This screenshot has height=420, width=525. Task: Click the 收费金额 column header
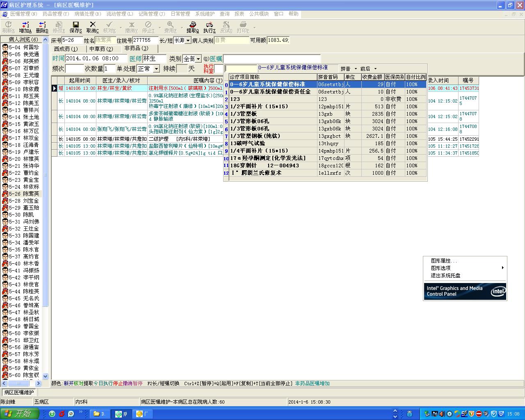(372, 77)
